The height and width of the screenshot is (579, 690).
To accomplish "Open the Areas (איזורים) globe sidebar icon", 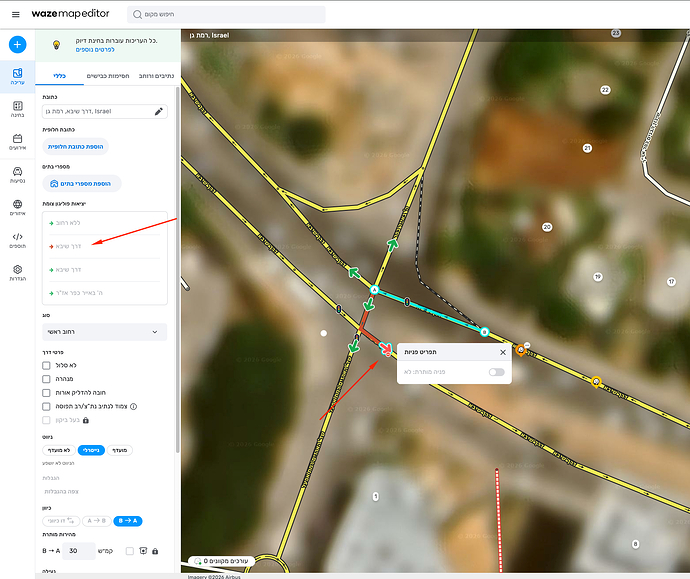I will point(18,207).
